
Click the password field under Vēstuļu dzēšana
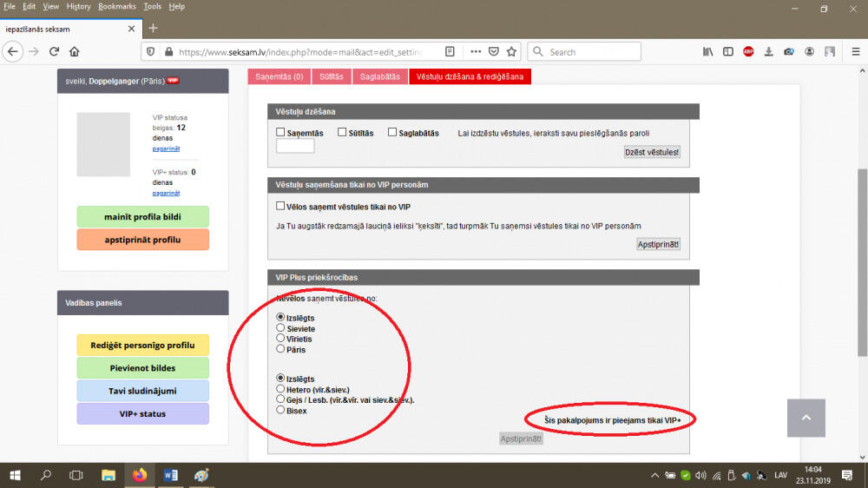(x=295, y=147)
